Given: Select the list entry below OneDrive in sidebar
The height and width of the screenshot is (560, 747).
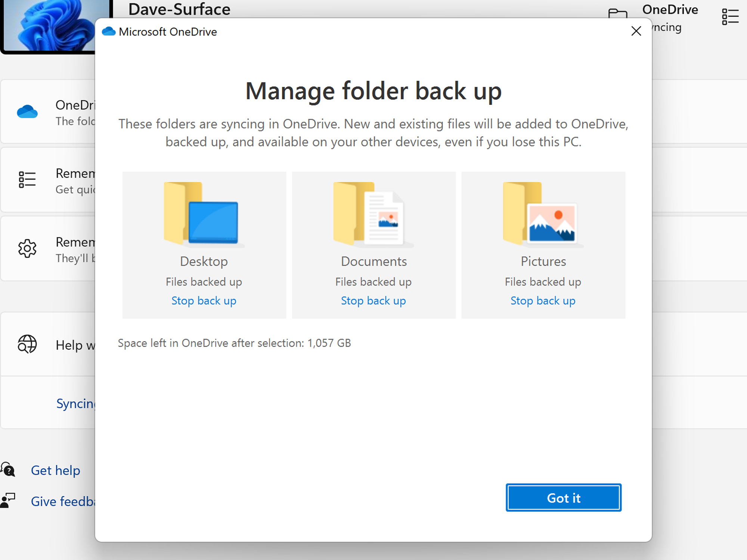Looking at the screenshot, I should pos(49,180).
